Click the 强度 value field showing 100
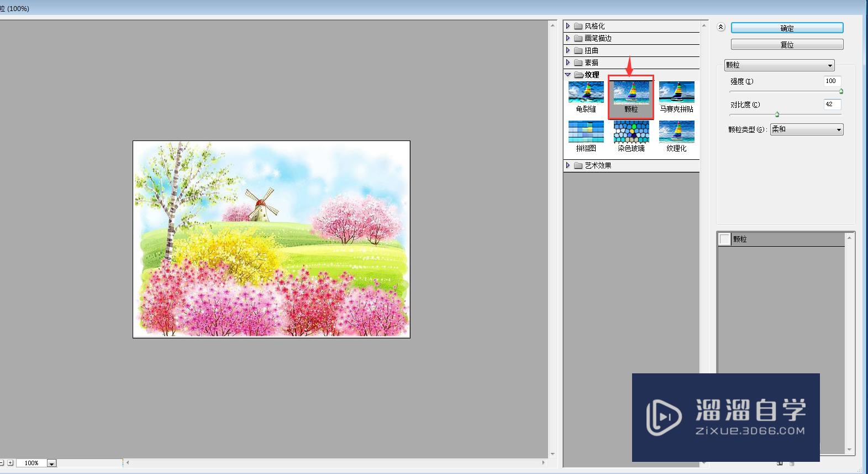The height and width of the screenshot is (474, 868). (x=832, y=81)
